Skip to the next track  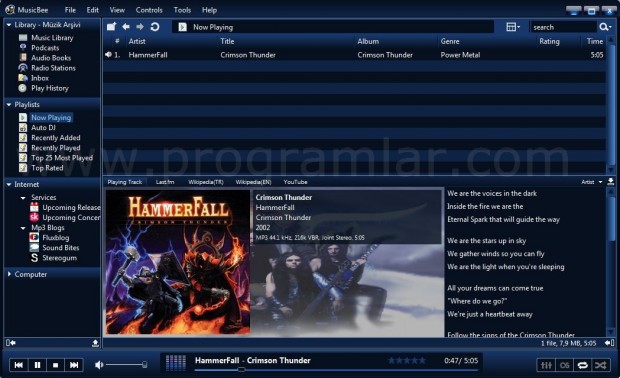click(74, 365)
